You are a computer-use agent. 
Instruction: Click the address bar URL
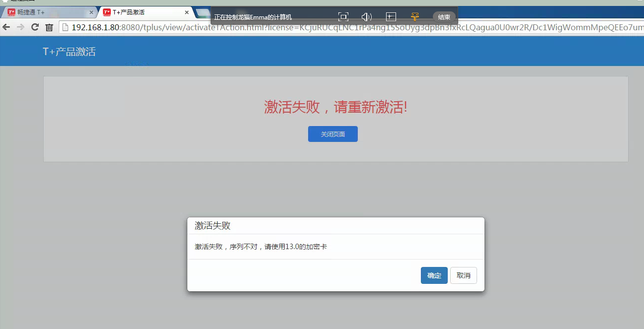[351, 27]
